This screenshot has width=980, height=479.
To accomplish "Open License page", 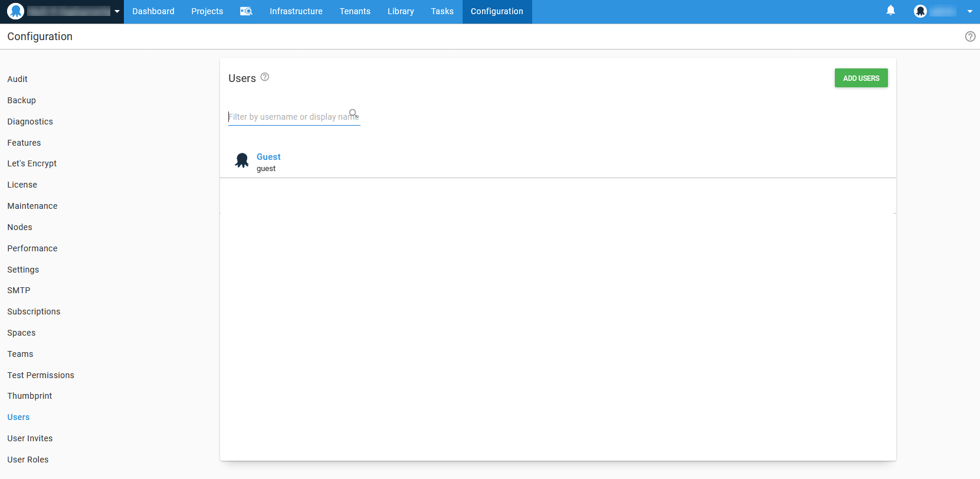I will (22, 185).
